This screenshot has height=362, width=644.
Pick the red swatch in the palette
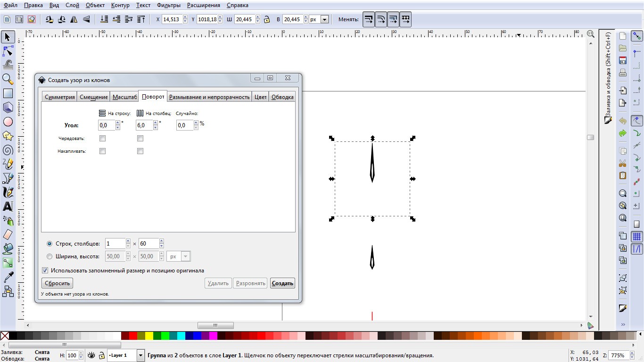pos(133,336)
